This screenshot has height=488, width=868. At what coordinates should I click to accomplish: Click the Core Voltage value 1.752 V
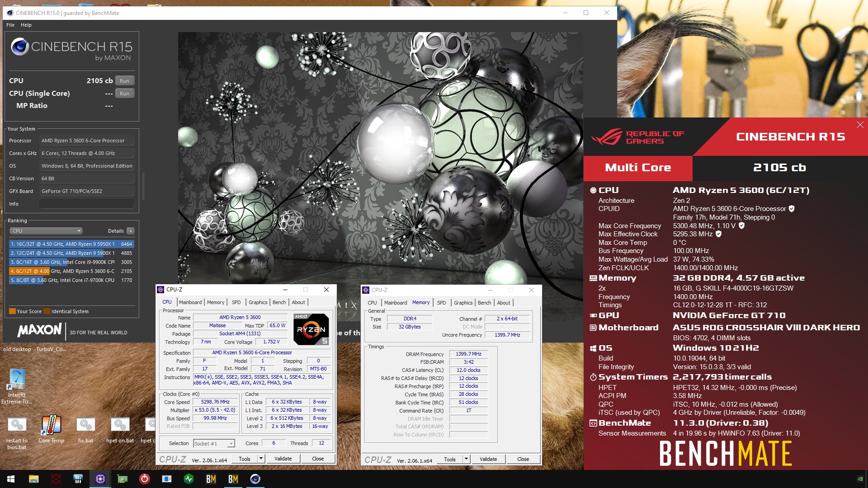click(271, 342)
